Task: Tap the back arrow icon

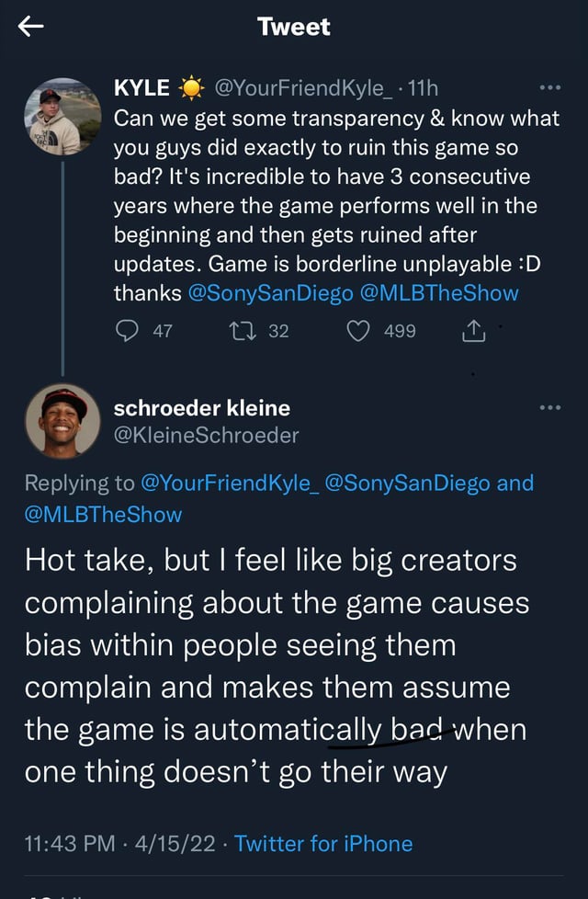Action: (29, 27)
